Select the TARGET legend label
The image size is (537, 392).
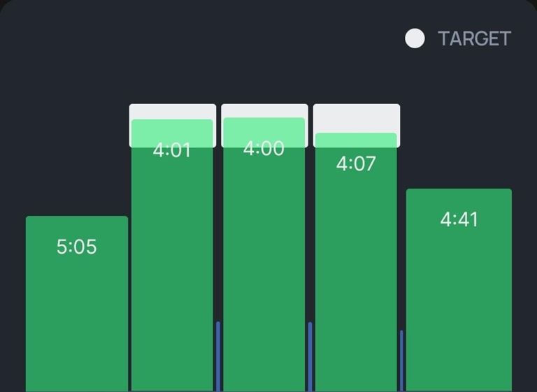(474, 39)
